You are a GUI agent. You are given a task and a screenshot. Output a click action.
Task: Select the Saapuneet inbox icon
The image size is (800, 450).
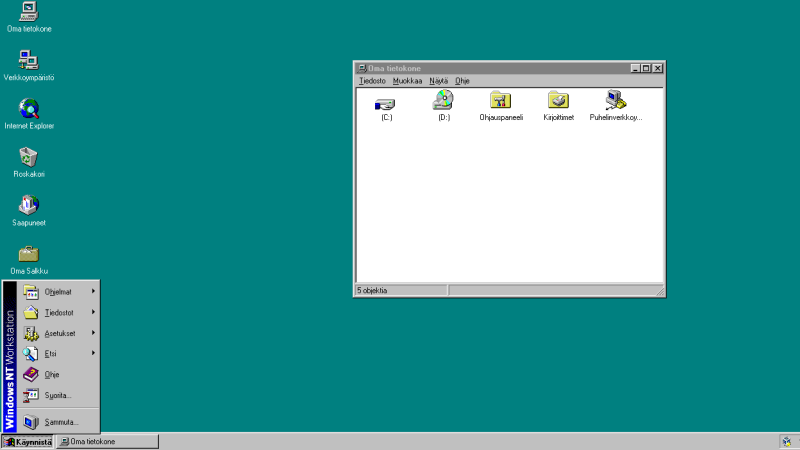[29, 211]
